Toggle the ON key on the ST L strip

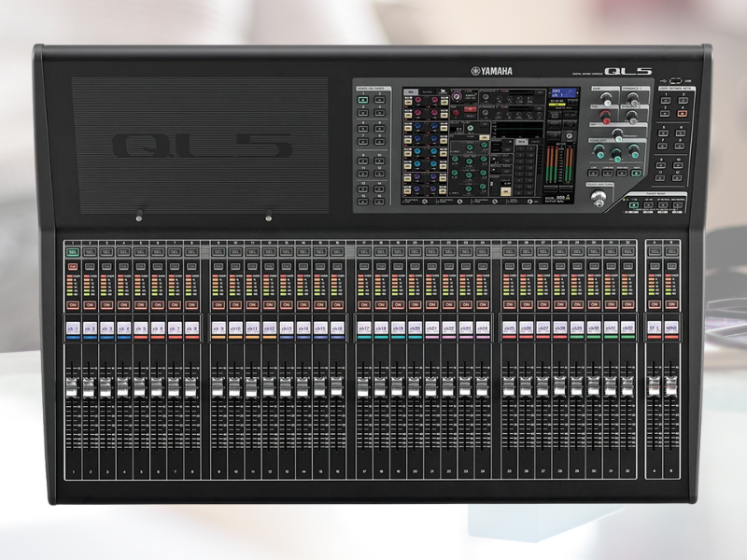[655, 304]
